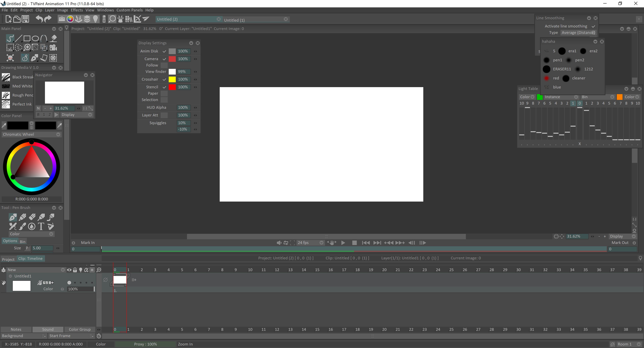Viewport: 644px width, 348px height.
Task: Toggle the Stencil checkbox
Action: point(164,87)
